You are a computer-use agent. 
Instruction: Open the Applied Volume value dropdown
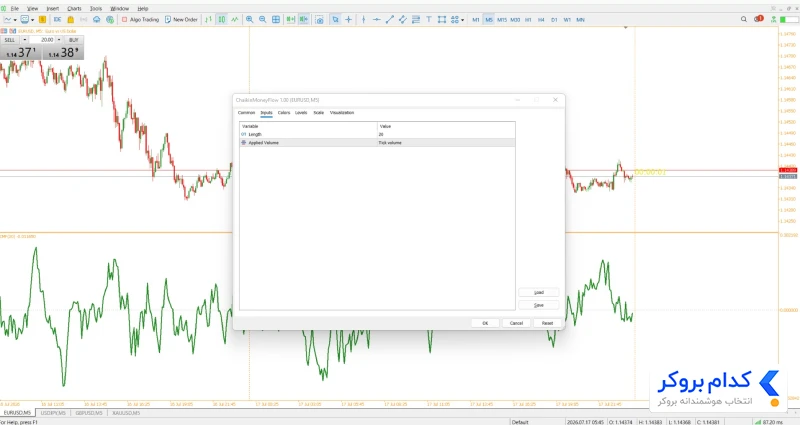click(x=446, y=143)
